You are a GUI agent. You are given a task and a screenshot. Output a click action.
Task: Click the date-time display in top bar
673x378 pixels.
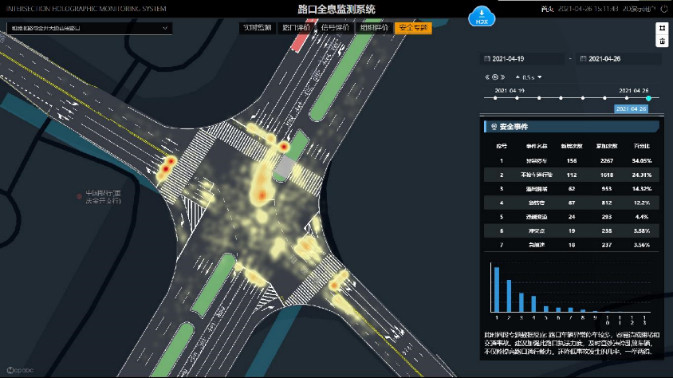(588, 9)
